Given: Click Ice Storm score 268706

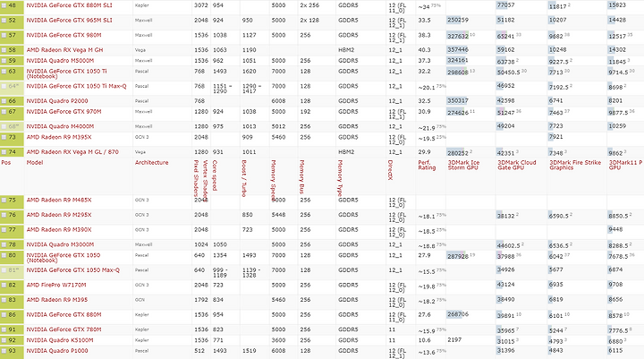Looking at the screenshot, I should pos(458,314).
